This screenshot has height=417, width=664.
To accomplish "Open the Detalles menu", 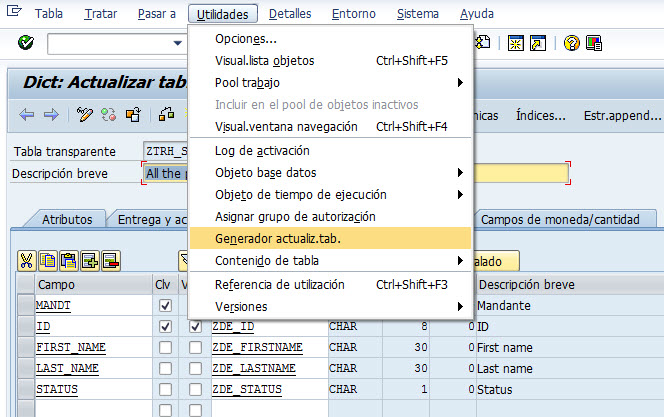I will pyautogui.click(x=290, y=14).
